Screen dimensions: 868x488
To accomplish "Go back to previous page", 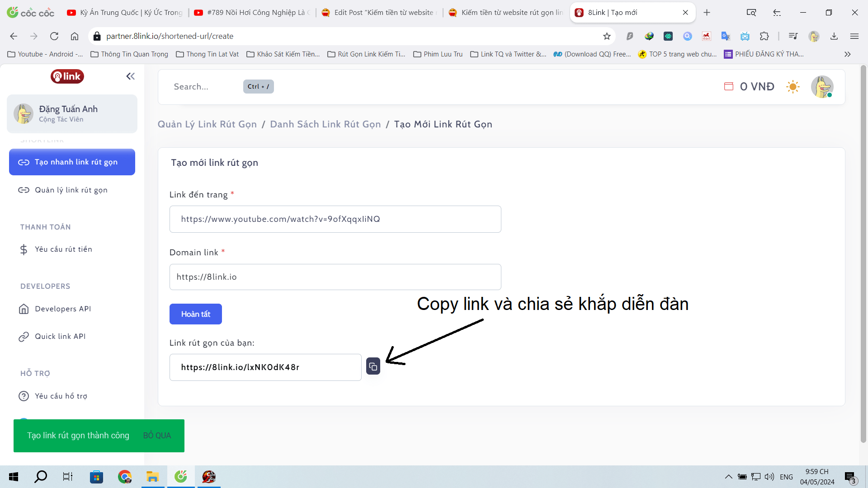I will [x=14, y=36].
